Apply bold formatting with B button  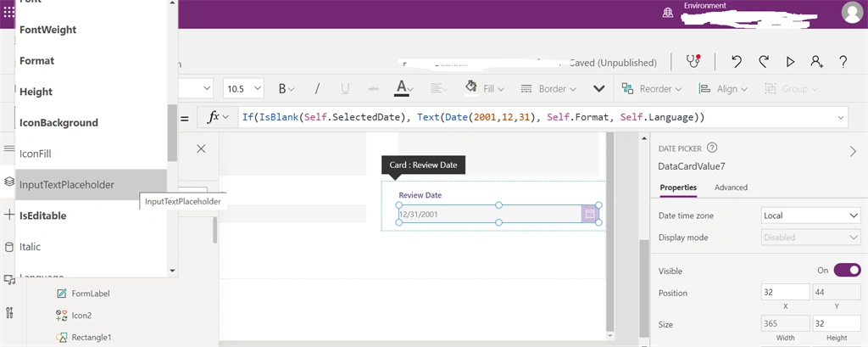pos(286,89)
